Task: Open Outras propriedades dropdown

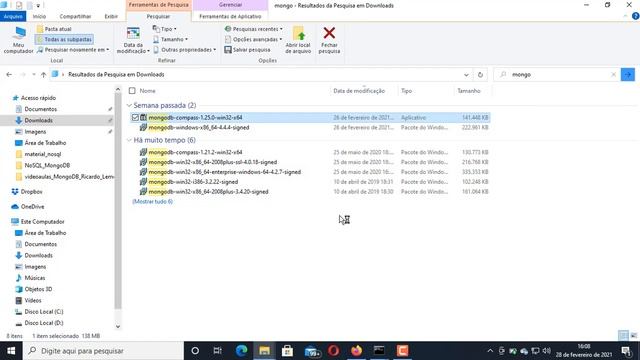Action: click(x=184, y=50)
